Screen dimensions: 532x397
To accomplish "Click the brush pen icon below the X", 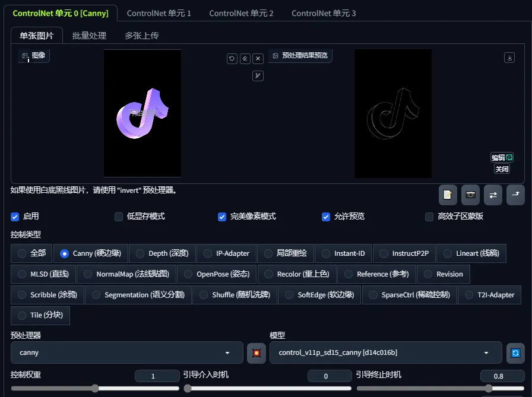I will coord(258,75).
